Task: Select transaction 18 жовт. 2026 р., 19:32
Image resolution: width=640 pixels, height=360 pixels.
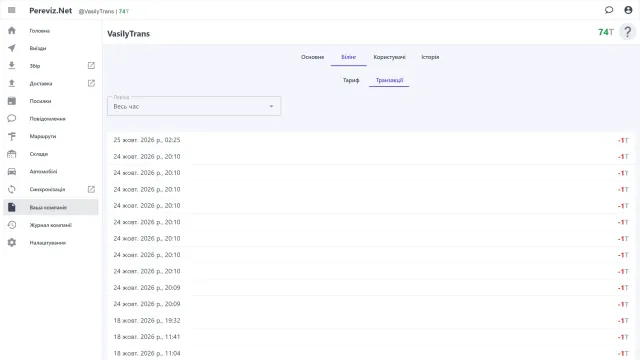Action: click(x=371, y=320)
